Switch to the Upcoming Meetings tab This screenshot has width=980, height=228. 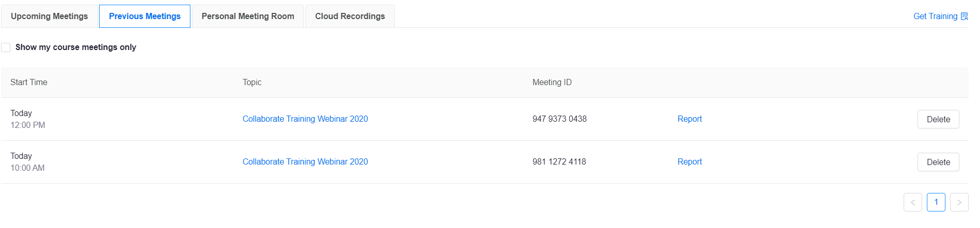point(50,16)
